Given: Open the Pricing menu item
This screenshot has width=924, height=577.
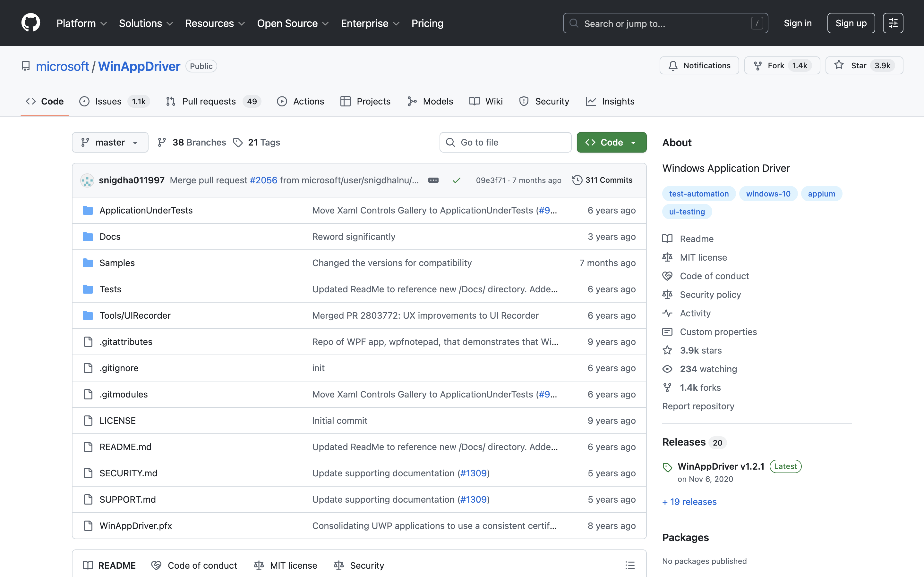Looking at the screenshot, I should tap(427, 23).
